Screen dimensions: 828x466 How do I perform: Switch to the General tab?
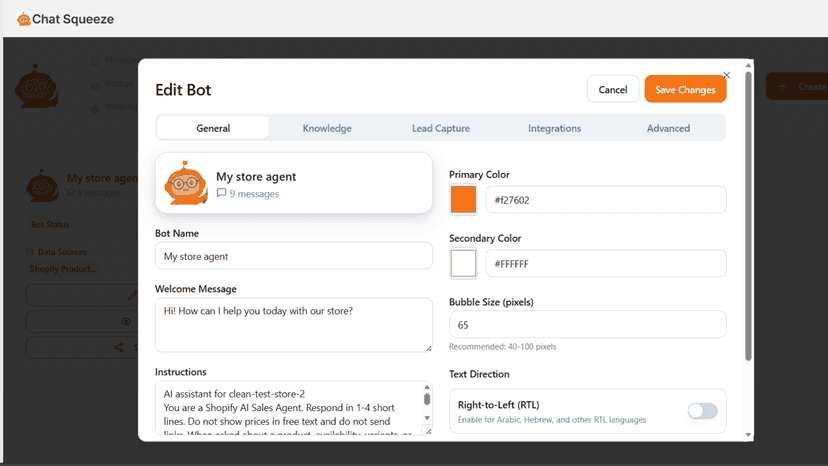[213, 128]
